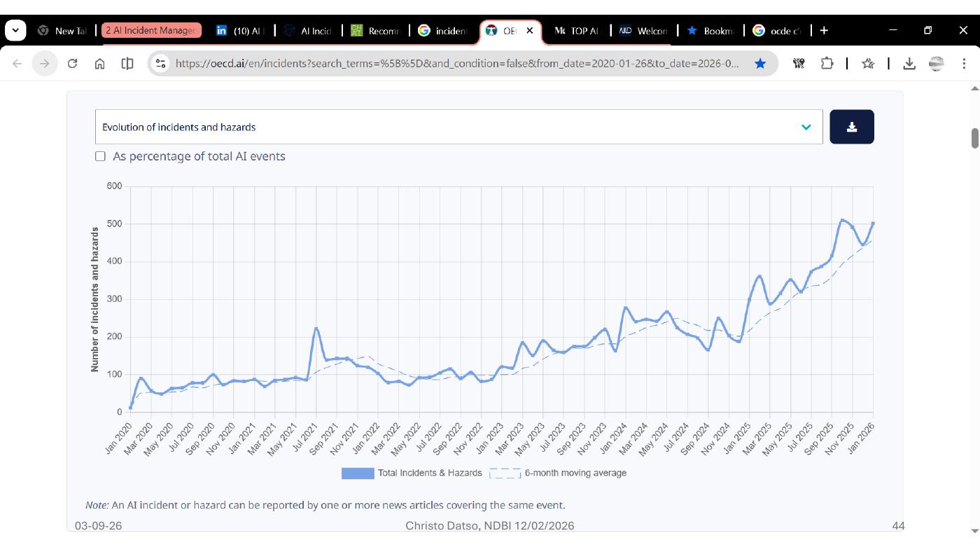Switch to the Google 'ocde c' tab
Screen dimensions: 980x552
coord(777,31)
